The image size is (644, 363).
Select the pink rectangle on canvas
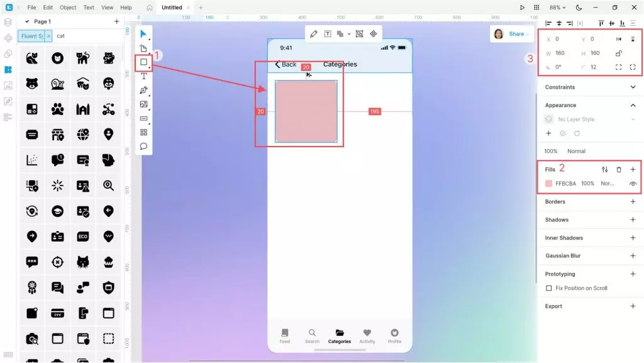click(x=306, y=111)
